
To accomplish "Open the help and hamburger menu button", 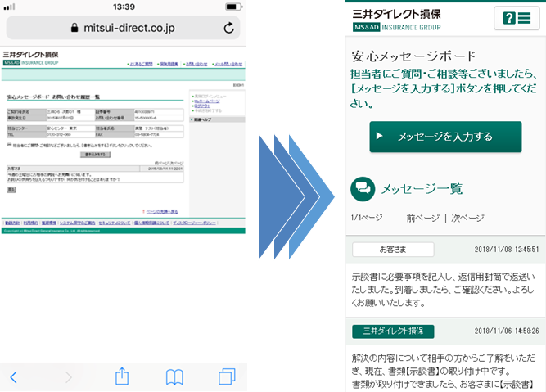I will pos(517,18).
